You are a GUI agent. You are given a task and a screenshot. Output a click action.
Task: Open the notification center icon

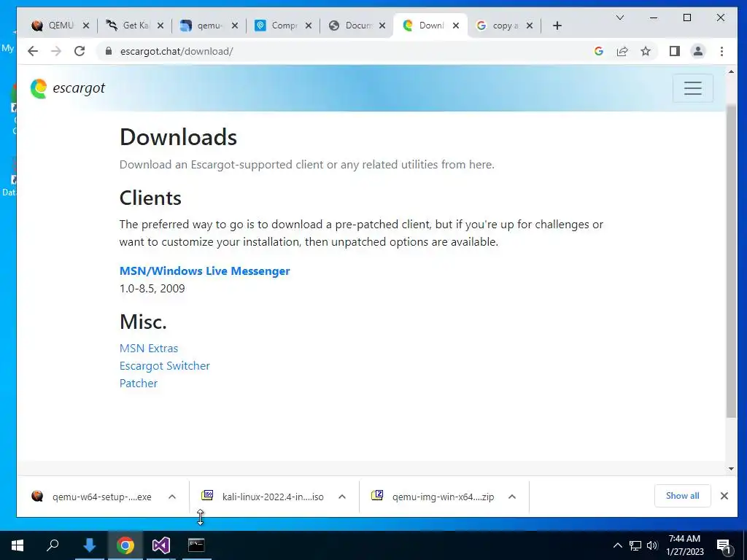tap(724, 546)
